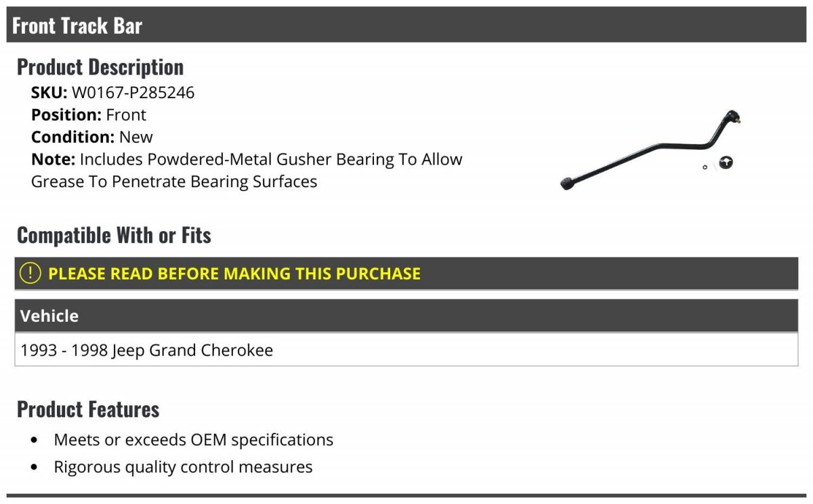Click the Powdered-Metal Gusher Bearing note text

[271, 160]
